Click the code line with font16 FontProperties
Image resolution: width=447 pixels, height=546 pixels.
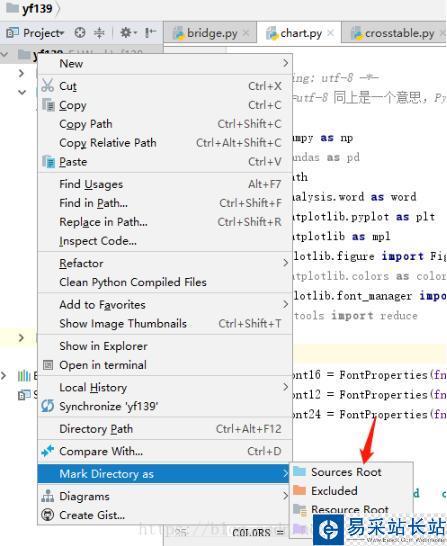(370, 375)
